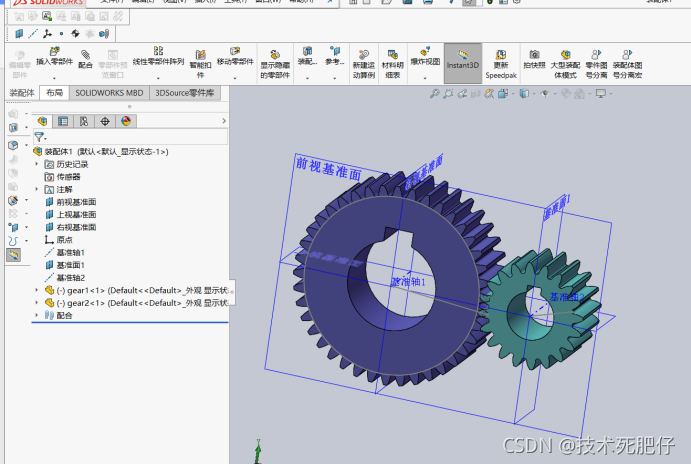
Task: Switch to the 布局 layout tab
Action: tap(55, 93)
